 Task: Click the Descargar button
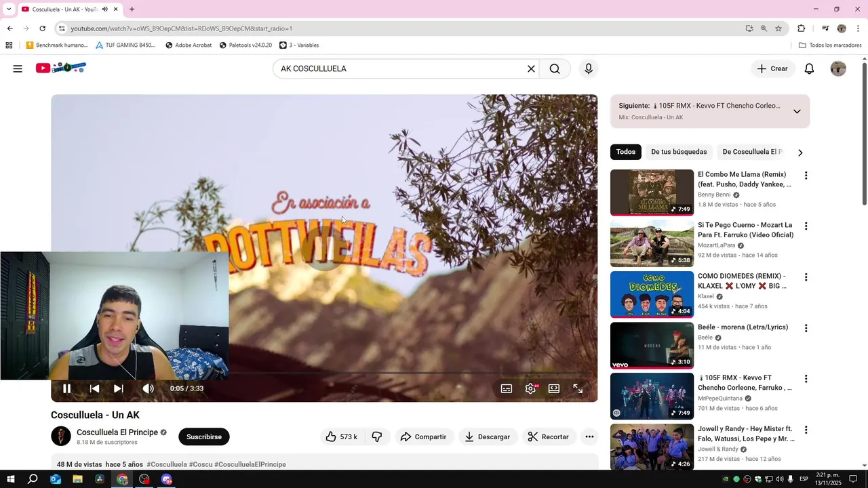tap(488, 436)
